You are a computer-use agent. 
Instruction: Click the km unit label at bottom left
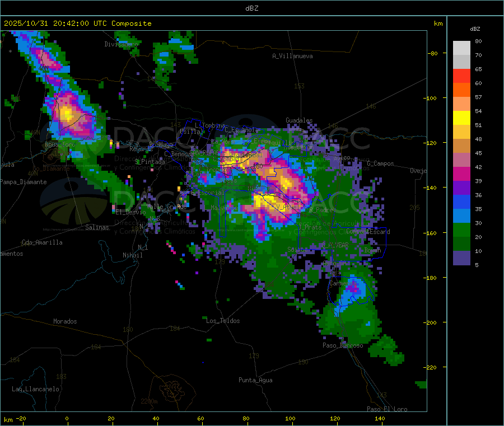(8, 420)
